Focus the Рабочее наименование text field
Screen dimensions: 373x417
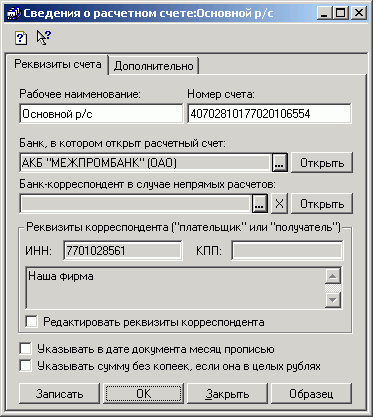pyautogui.click(x=101, y=114)
